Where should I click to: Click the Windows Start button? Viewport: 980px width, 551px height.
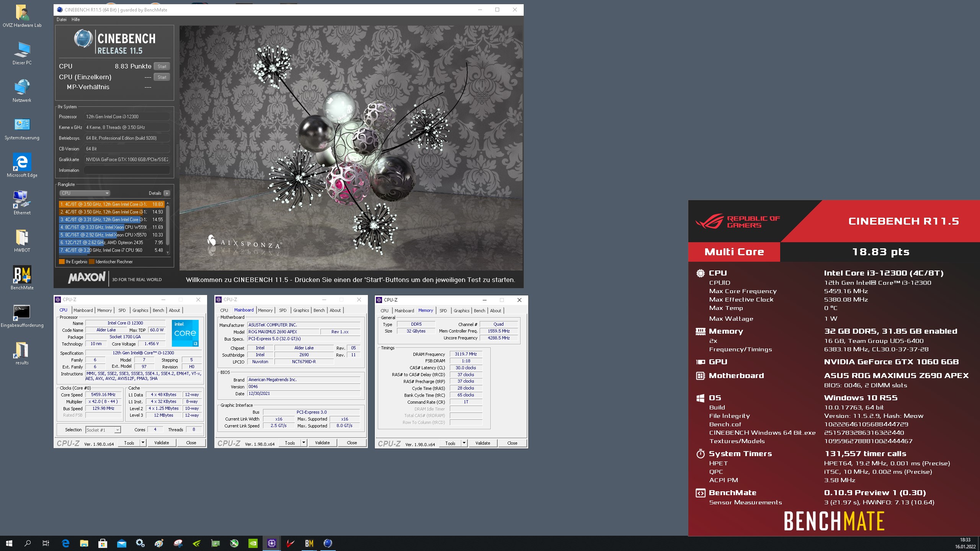pos(9,543)
